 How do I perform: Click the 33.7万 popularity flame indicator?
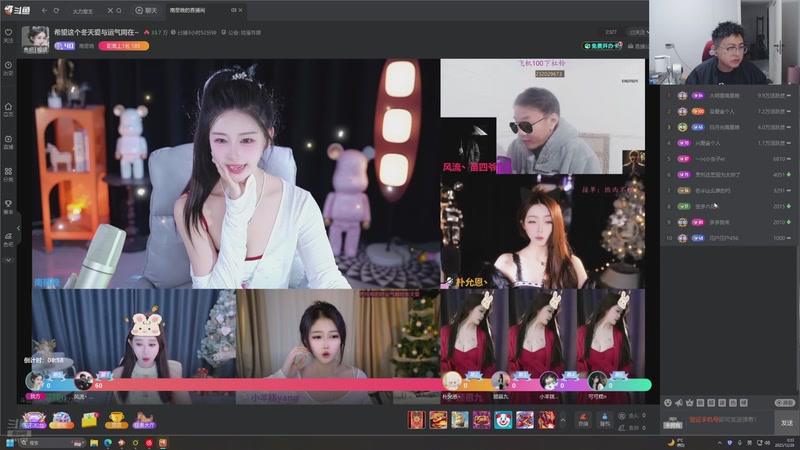[156, 32]
